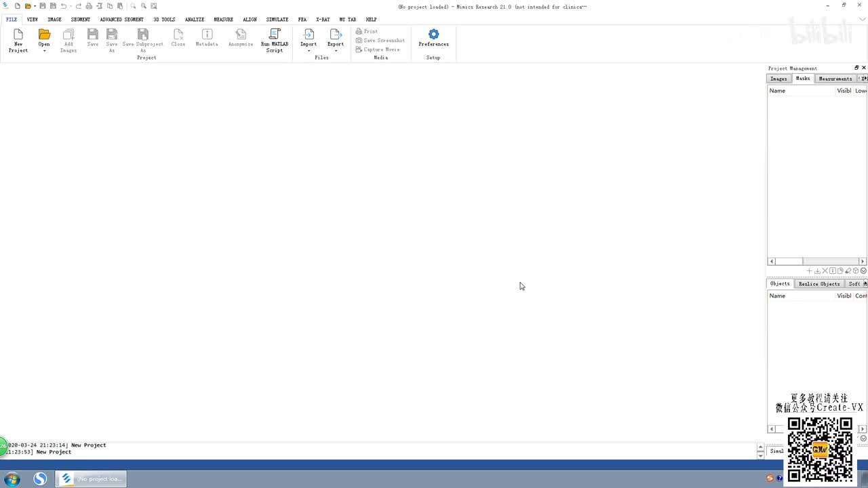This screenshot has height=488, width=868.
Task: Click the quick-access Undo icon
Action: pos(64,6)
